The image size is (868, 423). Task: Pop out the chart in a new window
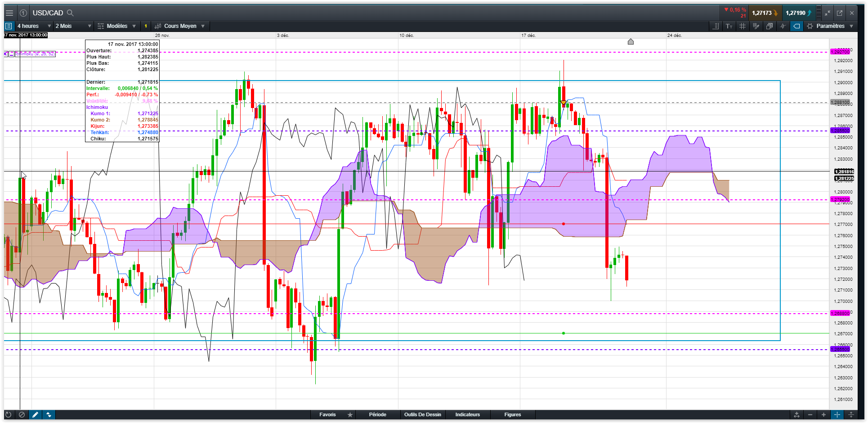(840, 13)
